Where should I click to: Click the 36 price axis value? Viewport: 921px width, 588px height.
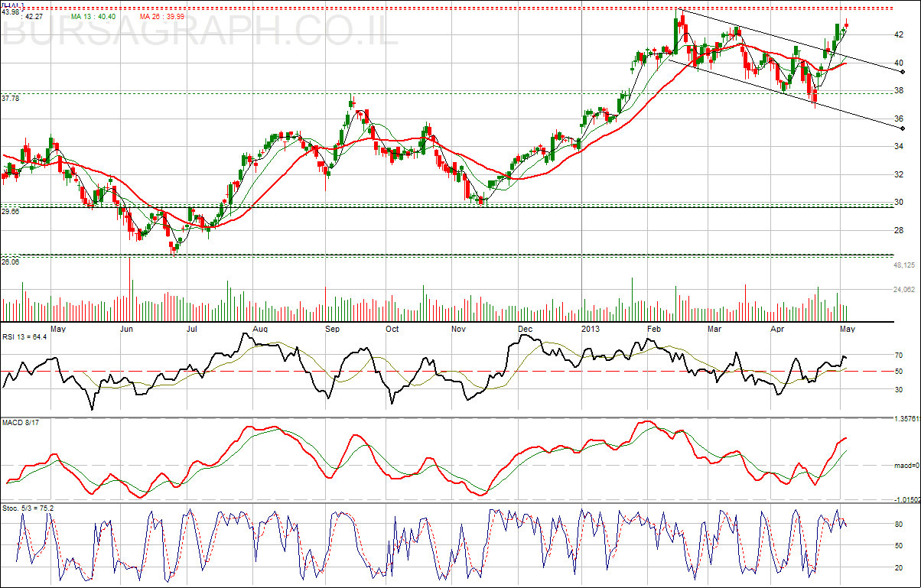pos(900,119)
